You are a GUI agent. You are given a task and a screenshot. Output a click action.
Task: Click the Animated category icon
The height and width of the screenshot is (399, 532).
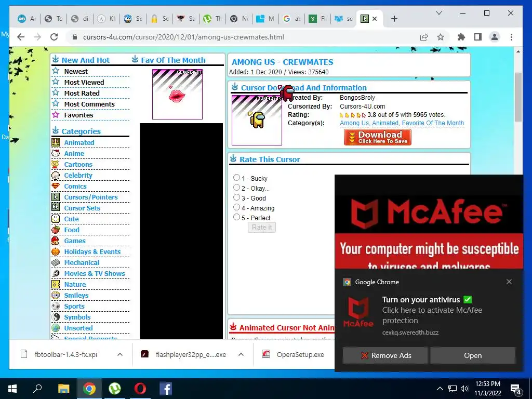pos(56,142)
